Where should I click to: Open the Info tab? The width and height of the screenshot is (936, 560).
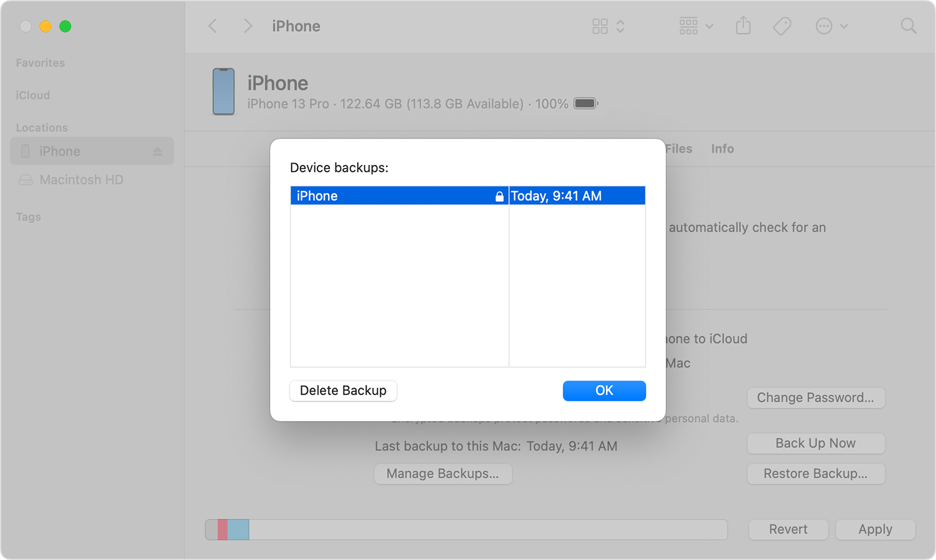click(722, 149)
